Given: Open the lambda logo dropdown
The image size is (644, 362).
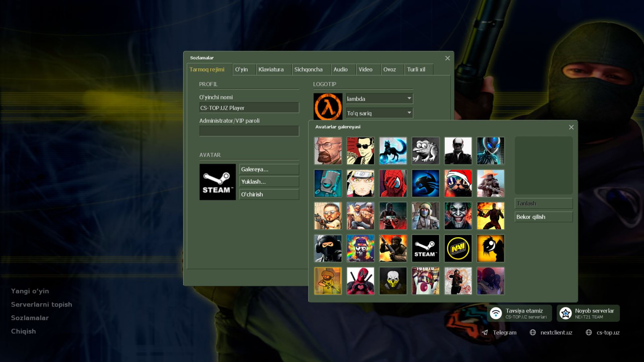Looking at the screenshot, I should [x=380, y=99].
